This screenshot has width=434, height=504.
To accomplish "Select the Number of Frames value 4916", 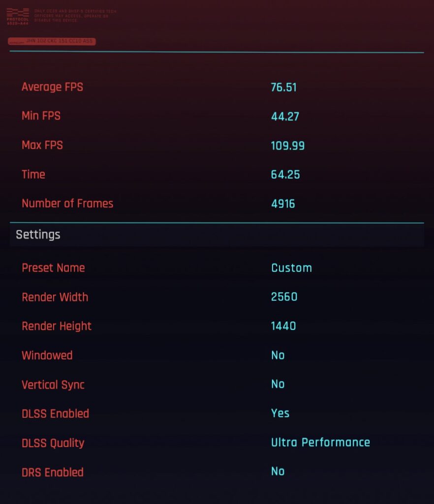I will [x=283, y=204].
